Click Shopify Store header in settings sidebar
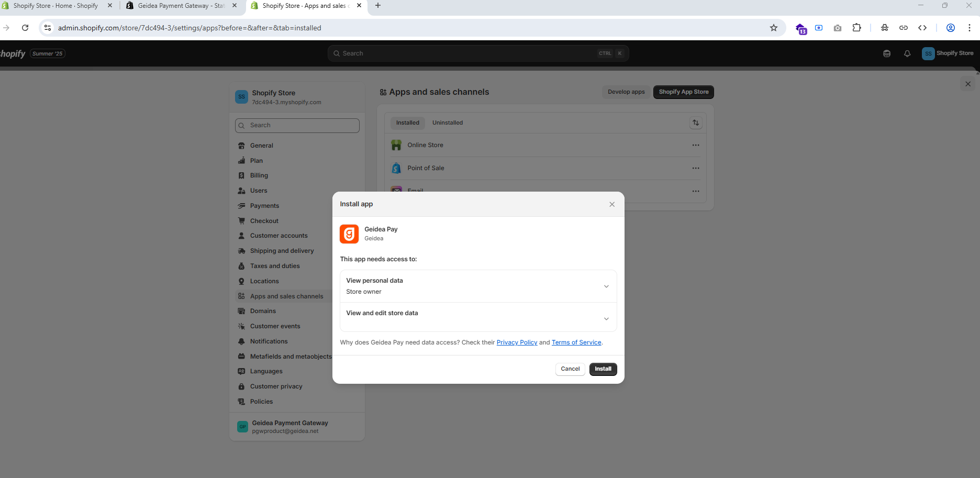This screenshot has width=980, height=478. 297,97
